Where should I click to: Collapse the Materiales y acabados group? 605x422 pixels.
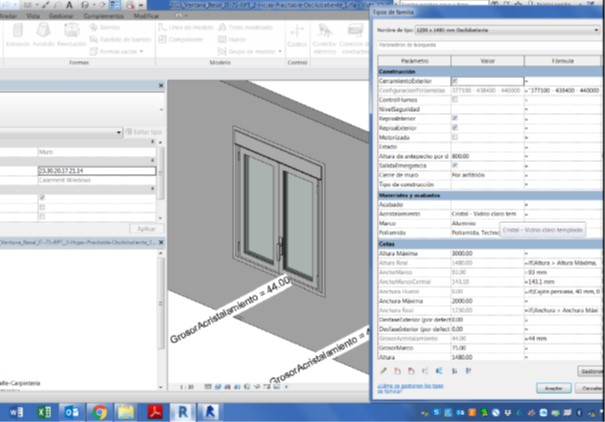point(489,195)
